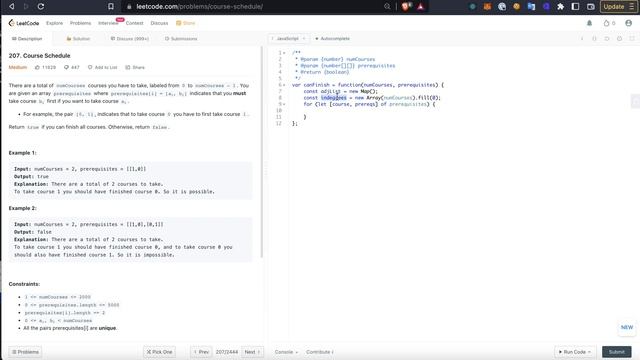Click the browser back arrow
The height and width of the screenshot is (360, 640).
click(x=12, y=7)
